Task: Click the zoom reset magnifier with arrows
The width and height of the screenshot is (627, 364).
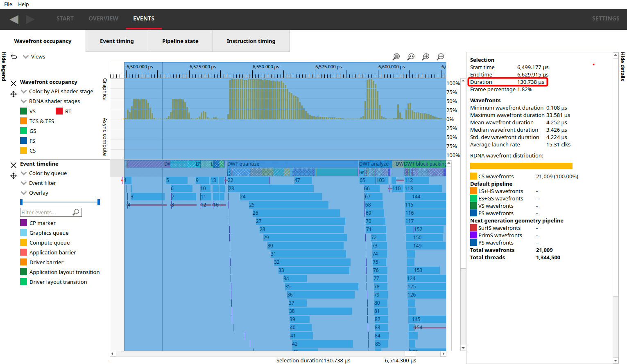Action: coord(411,57)
